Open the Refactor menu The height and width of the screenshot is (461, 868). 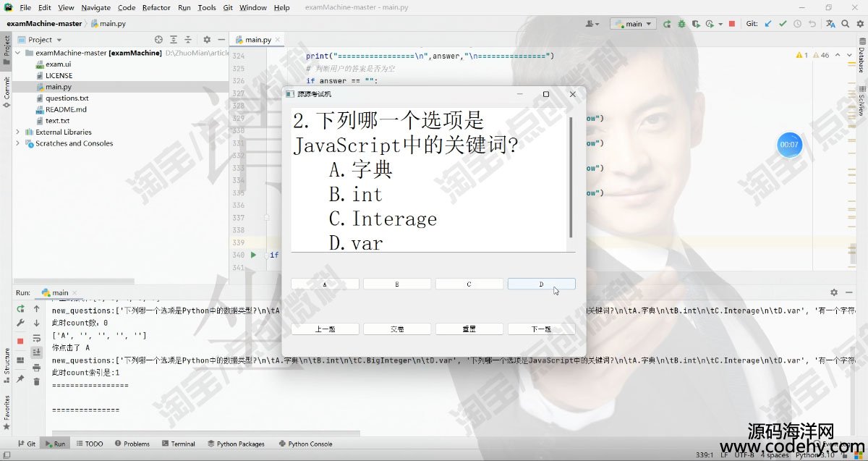click(x=156, y=7)
